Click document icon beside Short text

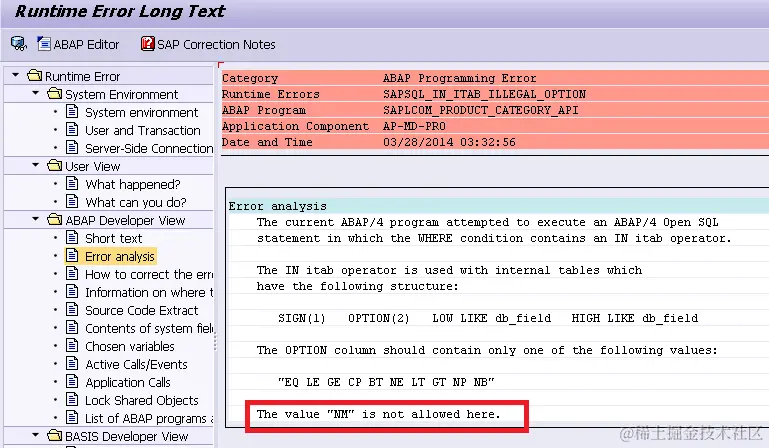(x=72, y=237)
